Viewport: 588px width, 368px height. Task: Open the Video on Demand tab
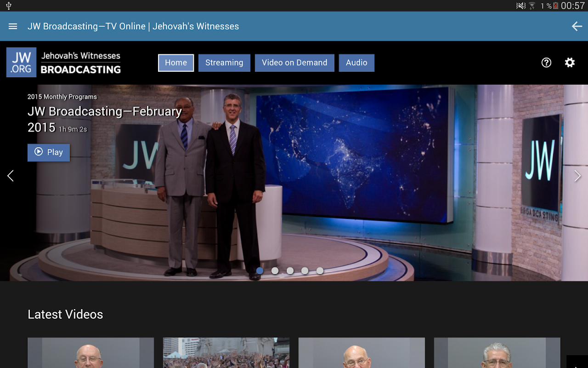pyautogui.click(x=294, y=63)
